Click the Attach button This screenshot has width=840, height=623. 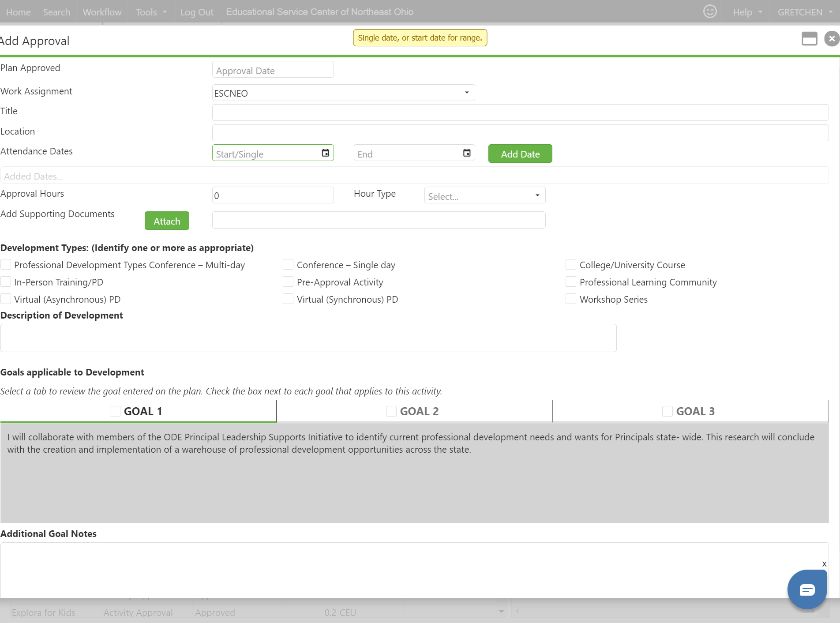point(167,221)
